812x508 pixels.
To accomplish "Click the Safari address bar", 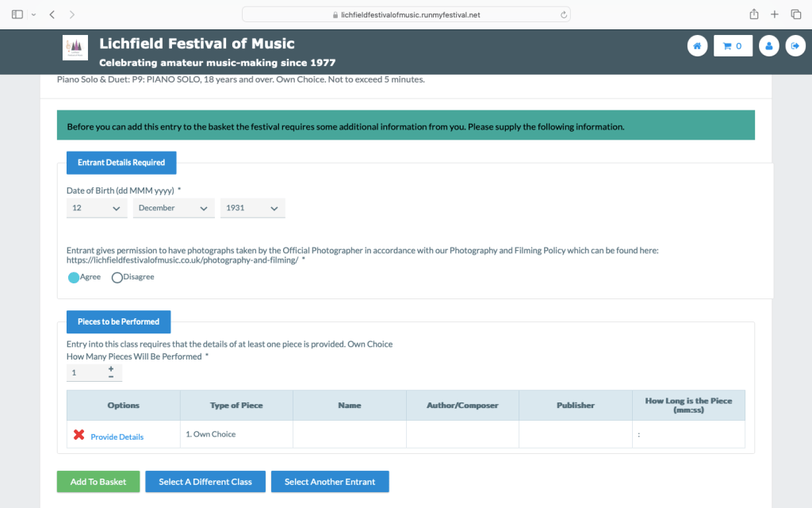I will [x=406, y=14].
